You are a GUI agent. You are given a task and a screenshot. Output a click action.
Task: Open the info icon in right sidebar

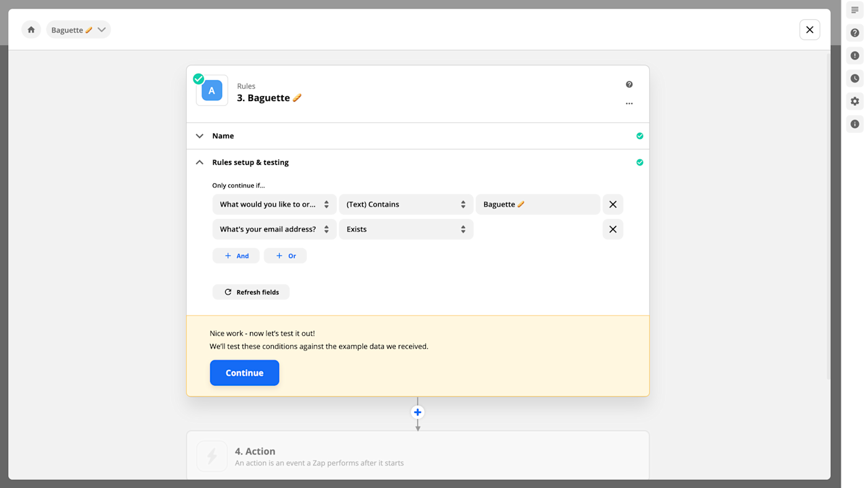click(855, 124)
